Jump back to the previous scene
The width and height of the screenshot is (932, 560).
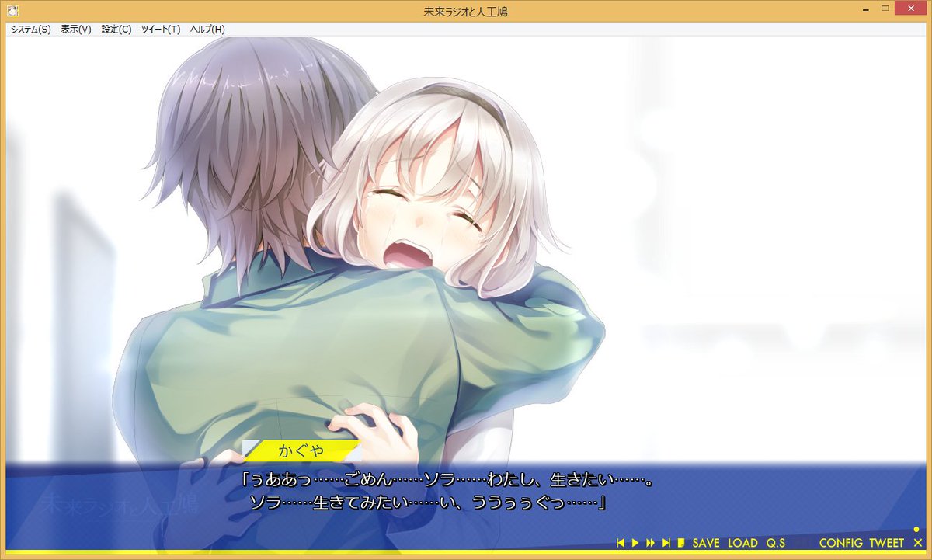pyautogui.click(x=621, y=543)
